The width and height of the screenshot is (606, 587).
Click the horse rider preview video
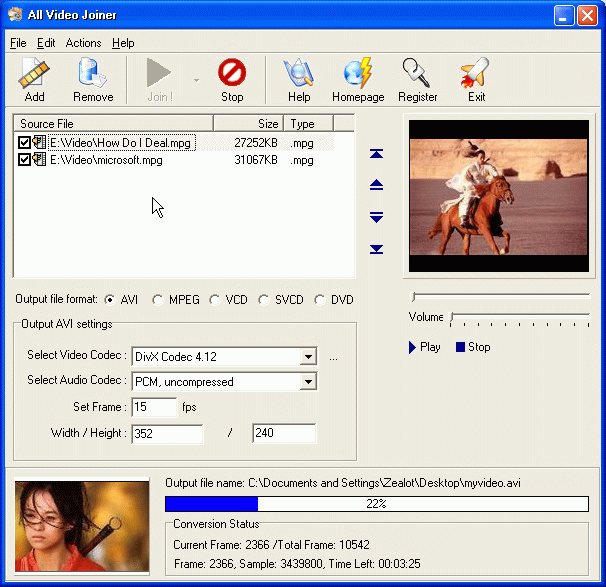click(499, 196)
